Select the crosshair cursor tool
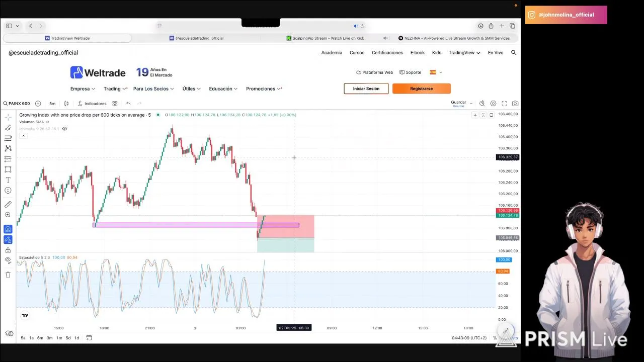Viewport: 644px width, 362px height. [x=8, y=117]
